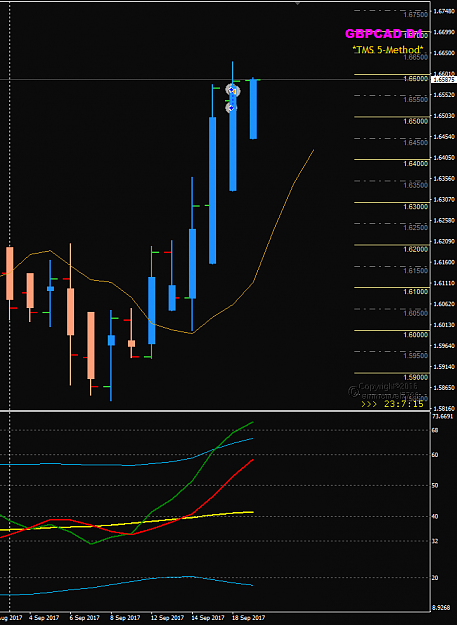This screenshot has height=625, width=457.
Task: Click the yellow 1.64000 level label
Action: tap(416, 163)
